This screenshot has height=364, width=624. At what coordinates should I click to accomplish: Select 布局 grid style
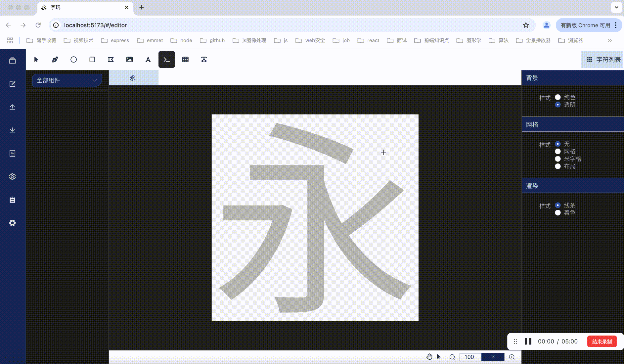click(x=558, y=166)
